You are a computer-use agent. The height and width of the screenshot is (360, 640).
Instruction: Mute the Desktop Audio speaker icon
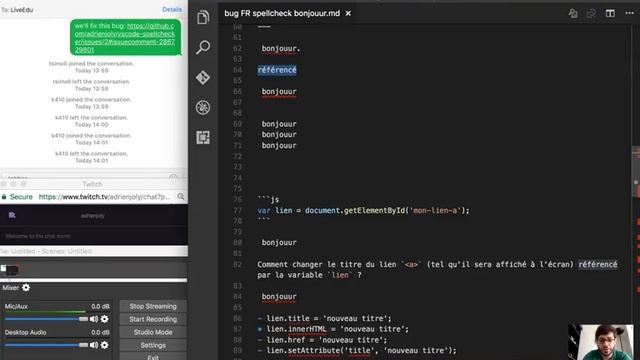click(x=94, y=345)
